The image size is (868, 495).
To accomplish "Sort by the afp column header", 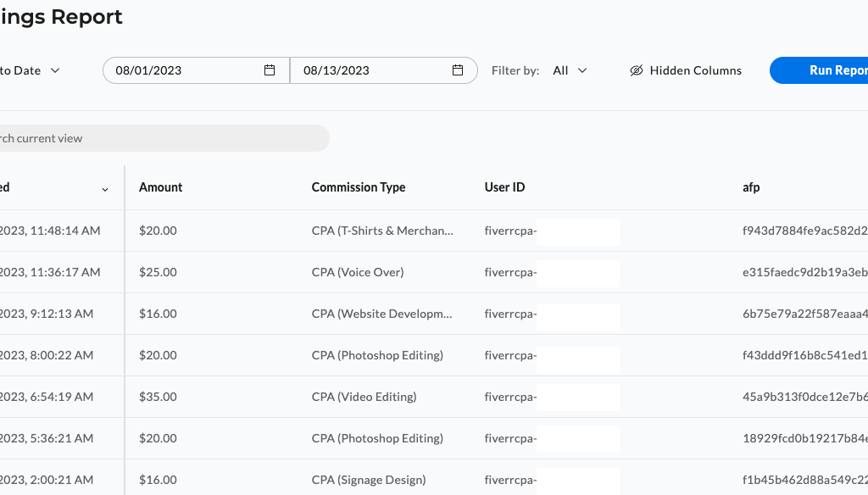I will (751, 187).
